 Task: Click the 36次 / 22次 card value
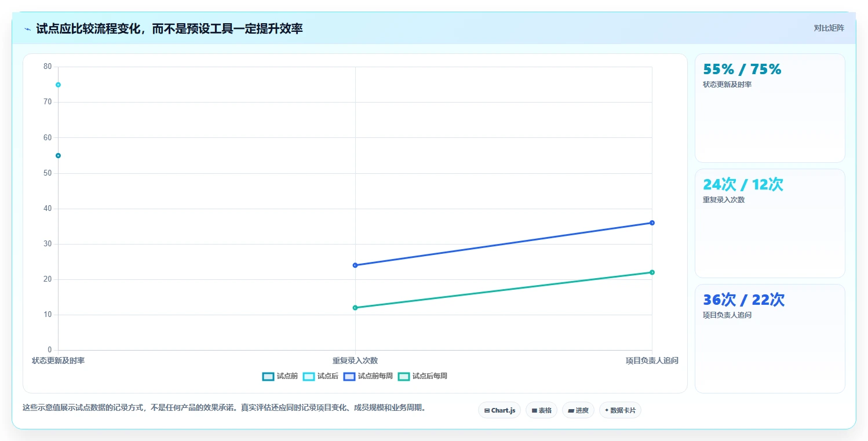click(x=743, y=300)
